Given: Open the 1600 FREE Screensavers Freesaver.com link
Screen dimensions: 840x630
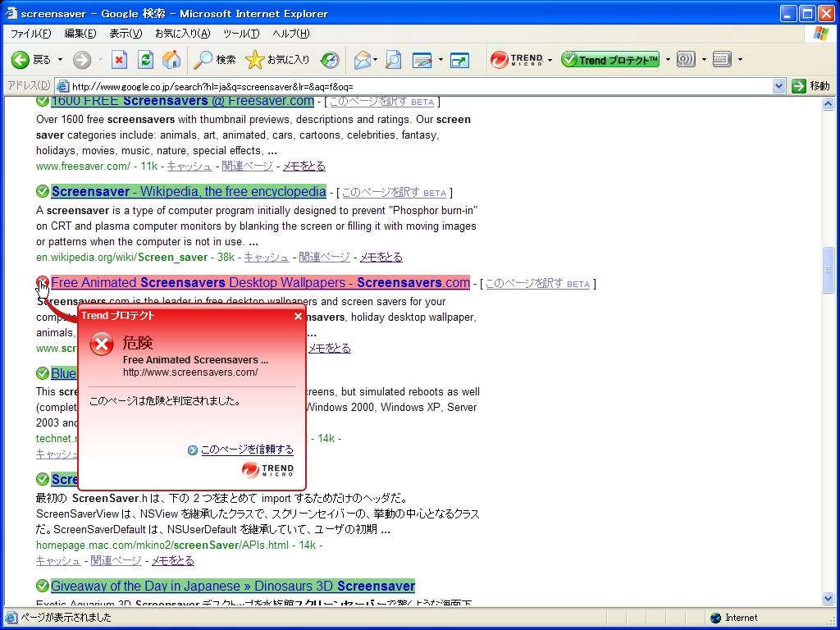Looking at the screenshot, I should [x=183, y=101].
